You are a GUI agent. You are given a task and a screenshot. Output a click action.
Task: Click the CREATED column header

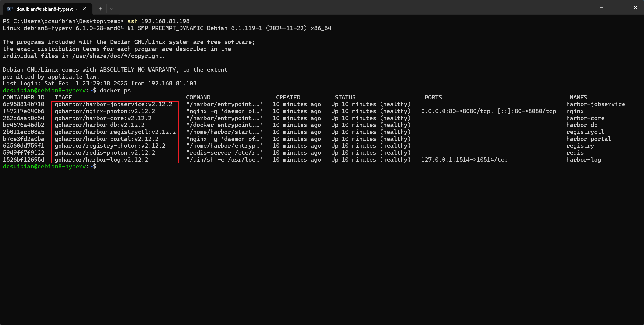(288, 97)
